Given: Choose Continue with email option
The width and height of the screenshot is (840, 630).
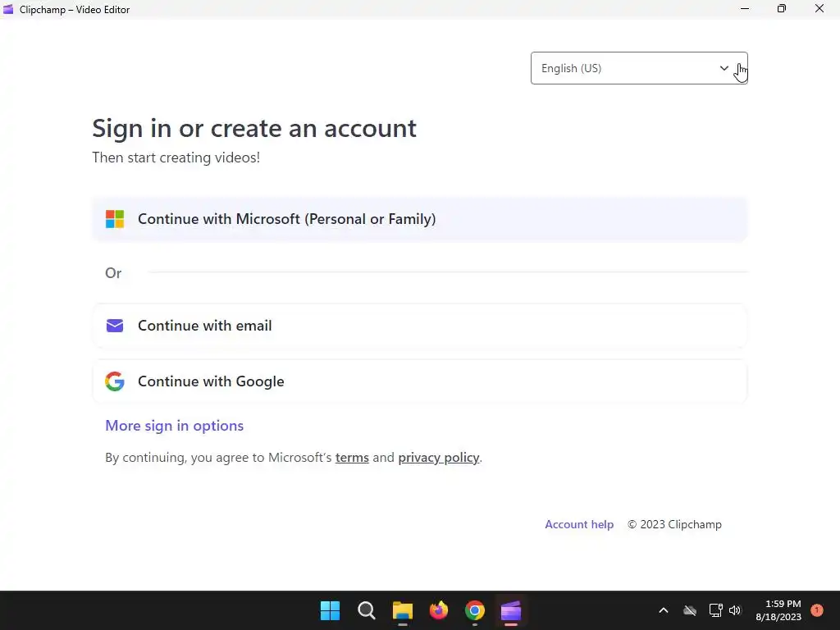Looking at the screenshot, I should [x=419, y=326].
